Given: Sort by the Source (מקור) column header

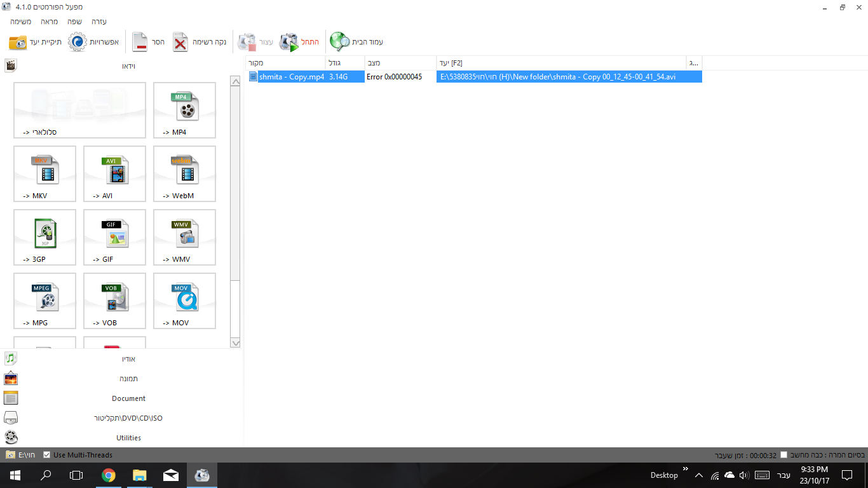Looking at the screenshot, I should click(285, 63).
